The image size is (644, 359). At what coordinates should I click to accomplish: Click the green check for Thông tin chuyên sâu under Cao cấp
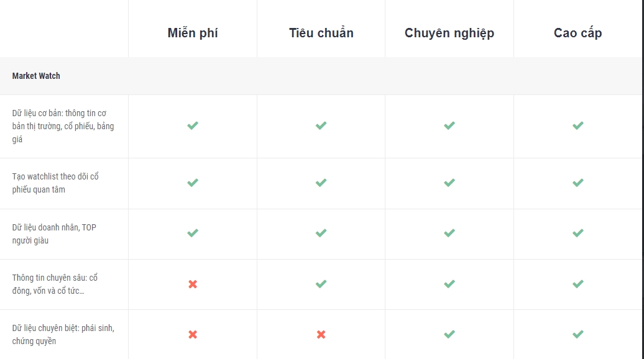[x=578, y=284]
